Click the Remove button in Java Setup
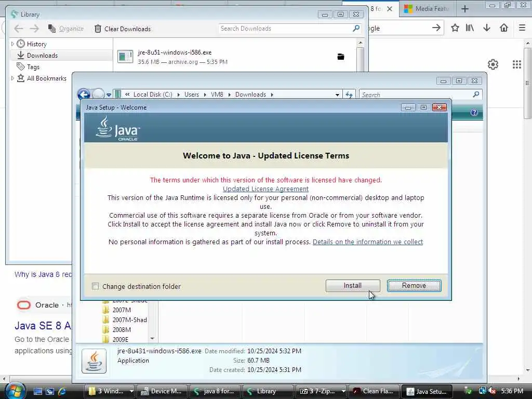 414,286
